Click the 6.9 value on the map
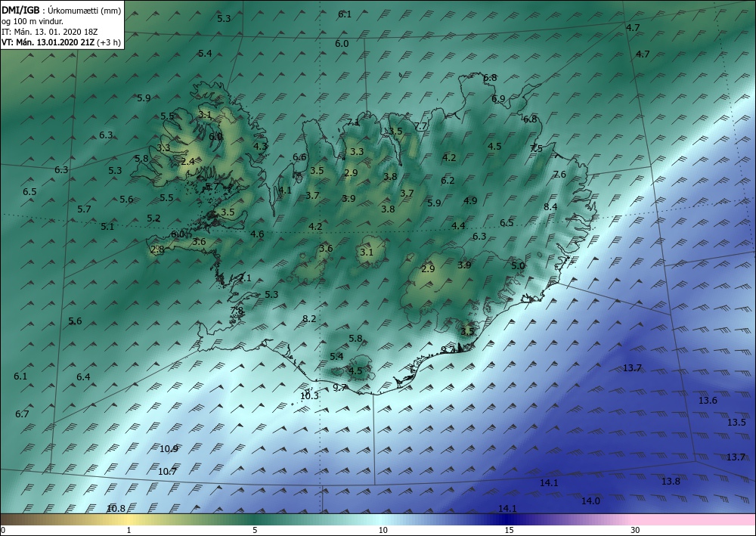The height and width of the screenshot is (536, 756). click(x=498, y=99)
